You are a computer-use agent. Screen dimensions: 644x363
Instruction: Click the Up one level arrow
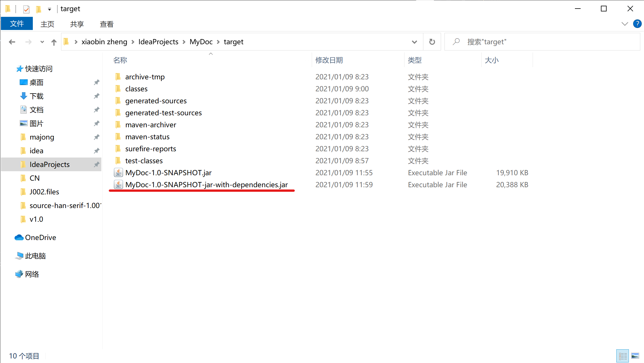pyautogui.click(x=54, y=42)
